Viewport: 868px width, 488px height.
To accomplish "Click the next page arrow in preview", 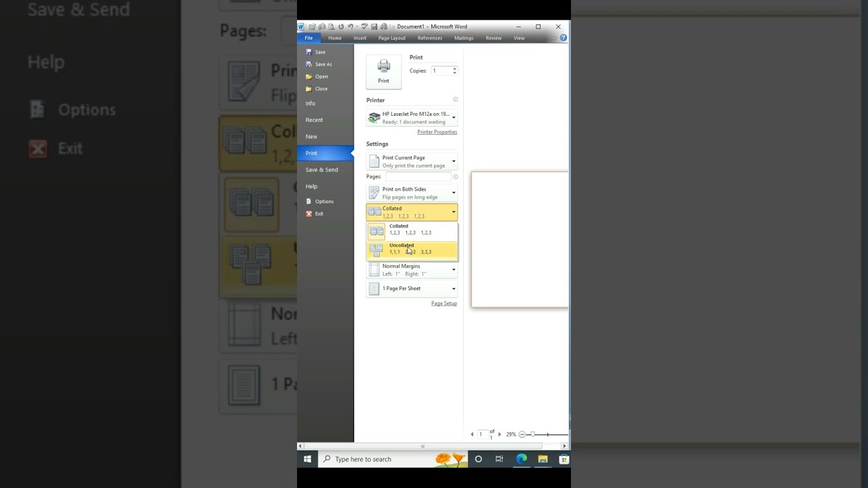I will point(500,434).
